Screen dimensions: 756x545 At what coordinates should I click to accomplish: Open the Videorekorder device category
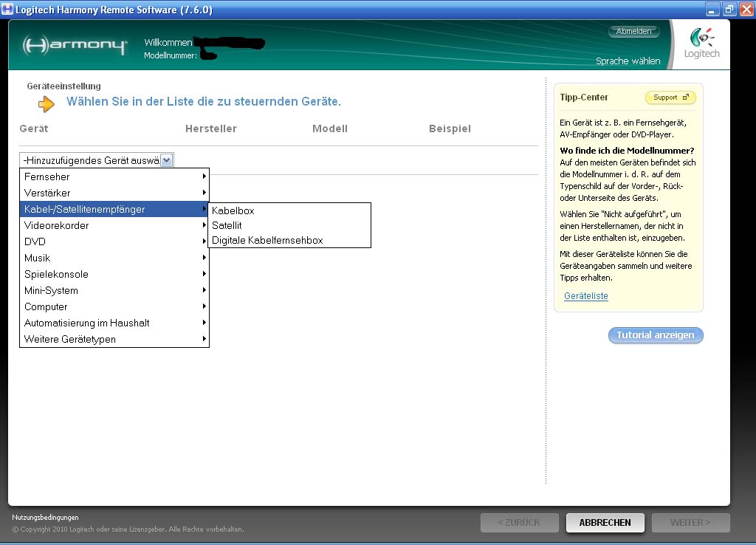[x=114, y=225]
